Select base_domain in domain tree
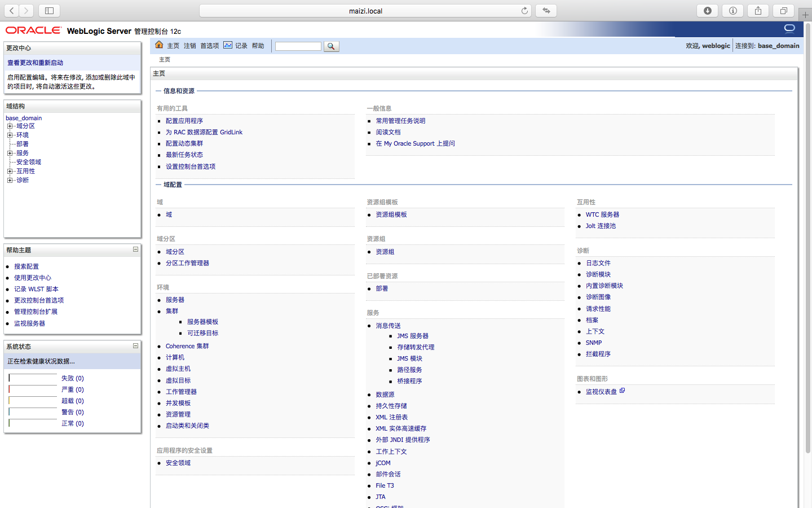812x508 pixels. click(24, 118)
